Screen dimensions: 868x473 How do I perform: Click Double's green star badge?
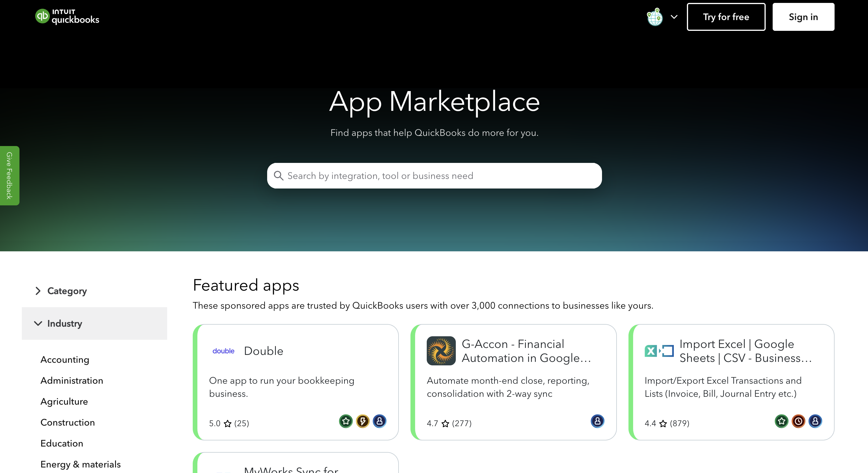346,421
